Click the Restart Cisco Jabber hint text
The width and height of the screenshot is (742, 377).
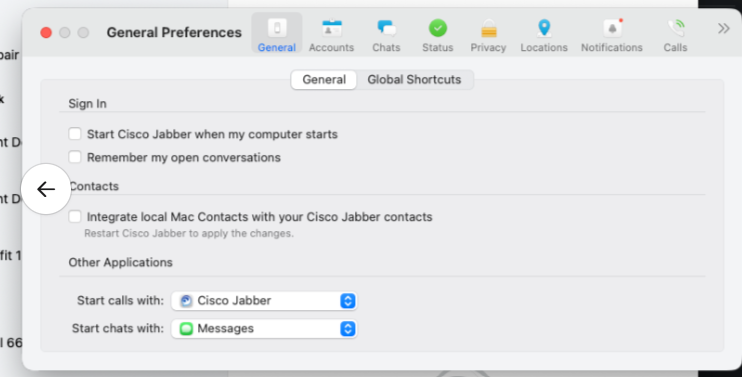tap(189, 233)
